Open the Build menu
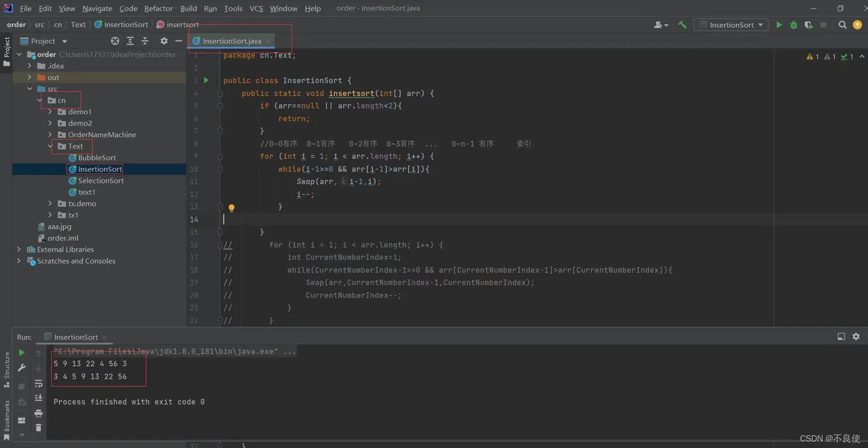 188,9
